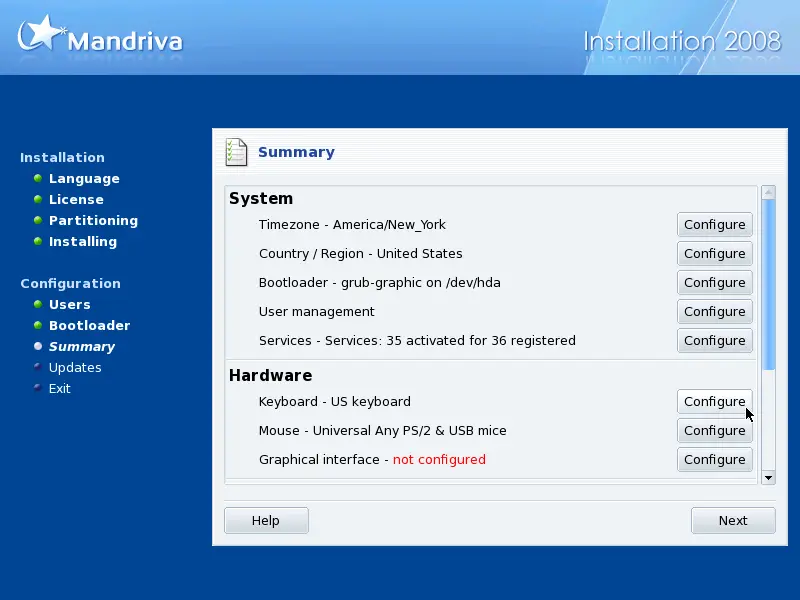Screen dimensions: 800x600
Task: Click 'Services: 35 activated for 36 registered'
Action: pos(450,341)
